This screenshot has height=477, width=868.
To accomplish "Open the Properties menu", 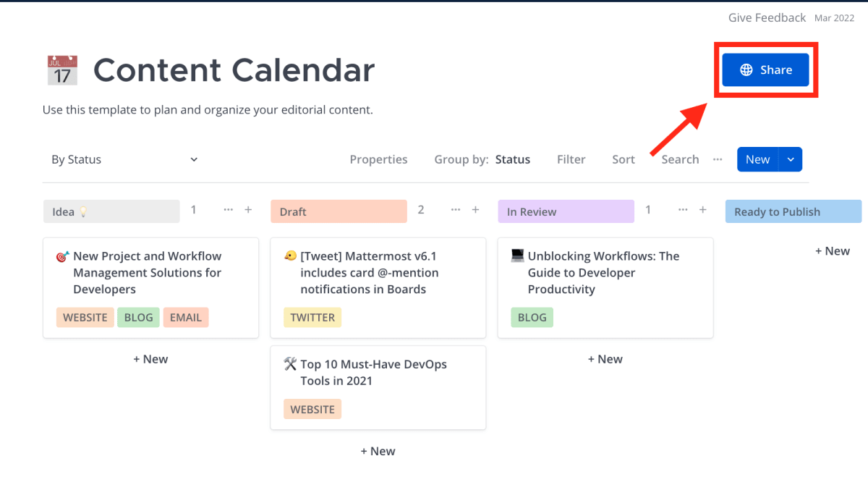I will (x=378, y=159).
